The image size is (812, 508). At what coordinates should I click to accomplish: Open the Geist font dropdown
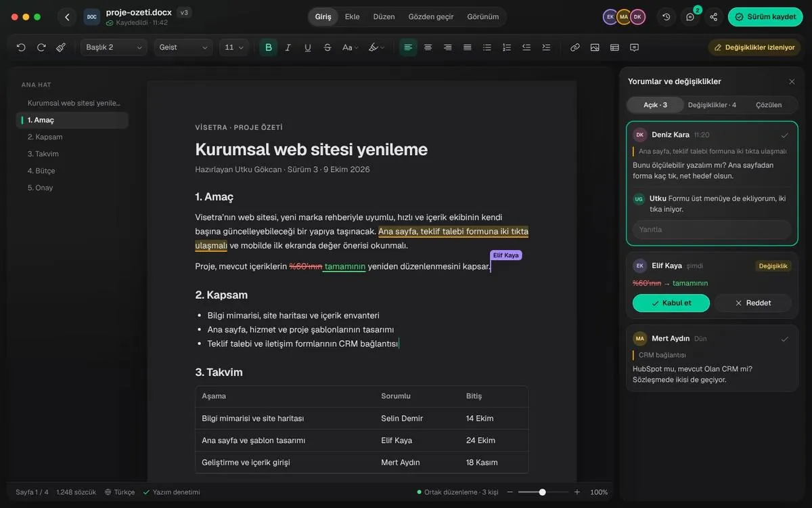pyautogui.click(x=183, y=47)
